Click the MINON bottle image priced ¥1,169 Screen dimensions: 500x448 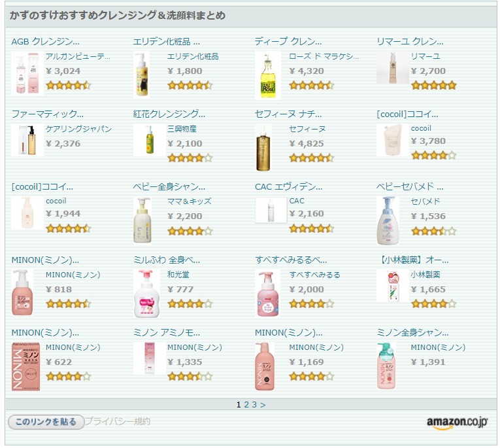coord(265,367)
